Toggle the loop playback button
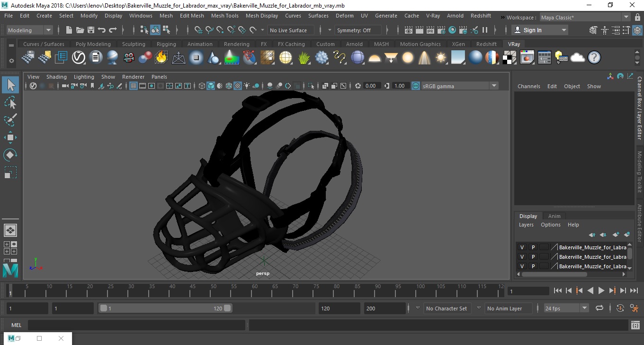Viewport: 644px width, 345px height. tap(599, 308)
